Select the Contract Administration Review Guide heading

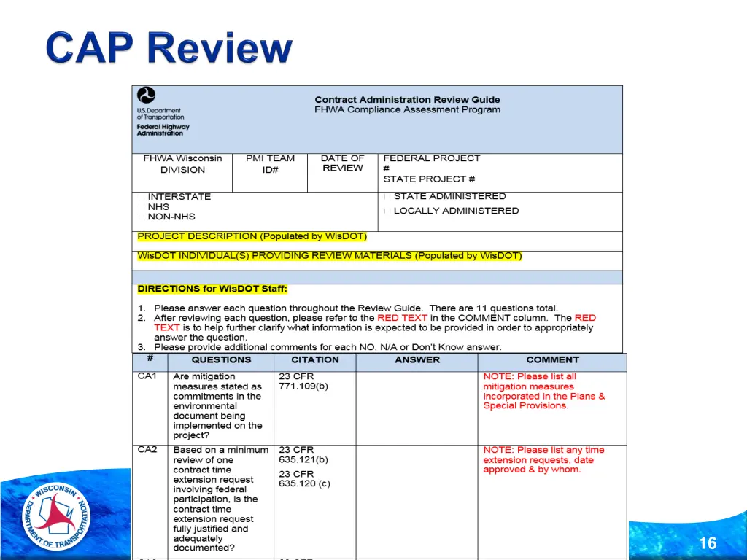(407, 99)
